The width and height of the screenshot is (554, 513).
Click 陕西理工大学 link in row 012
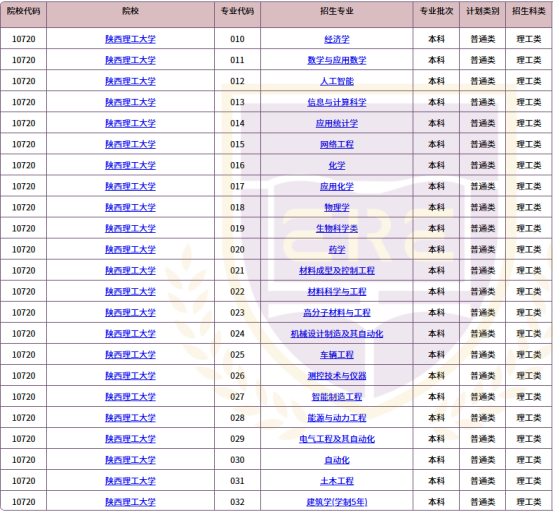tap(130, 81)
